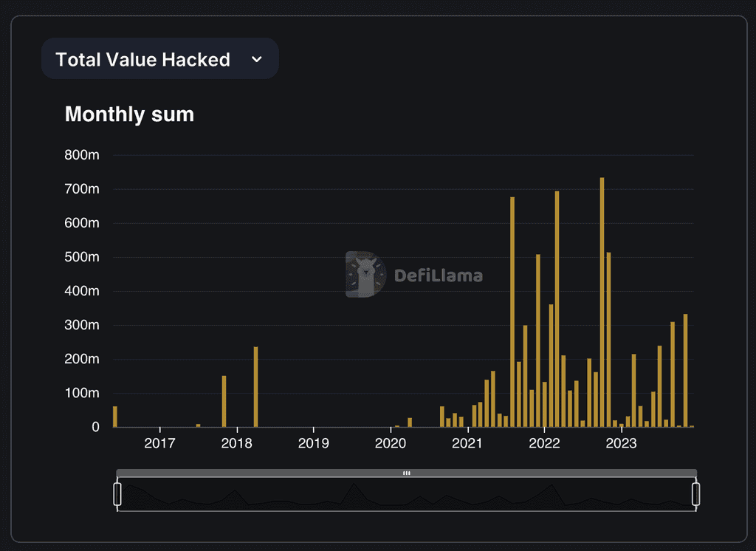Click the 2023 axis year label

tap(621, 443)
